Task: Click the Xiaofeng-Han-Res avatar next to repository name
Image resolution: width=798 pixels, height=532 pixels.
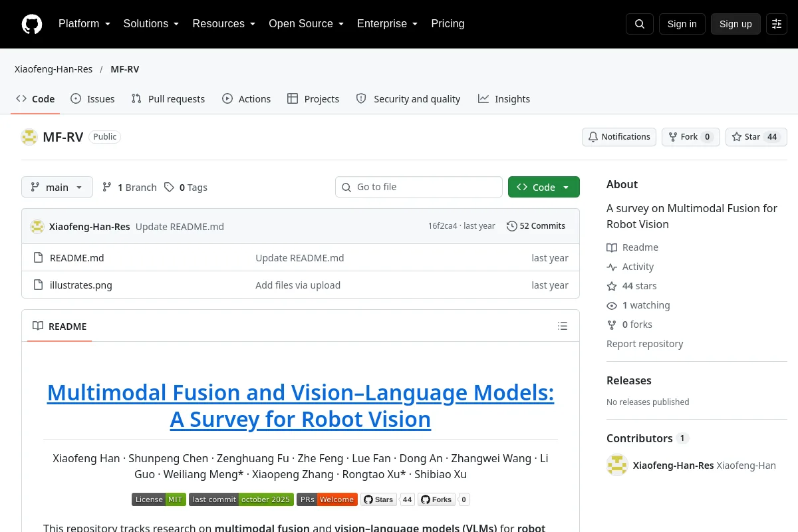Action: coord(29,137)
